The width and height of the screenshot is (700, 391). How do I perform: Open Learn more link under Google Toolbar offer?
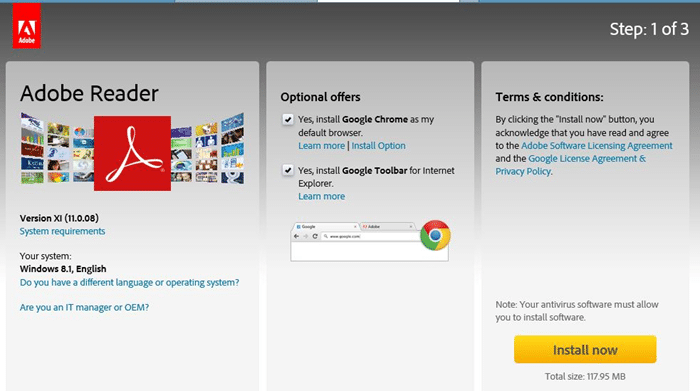(x=321, y=196)
